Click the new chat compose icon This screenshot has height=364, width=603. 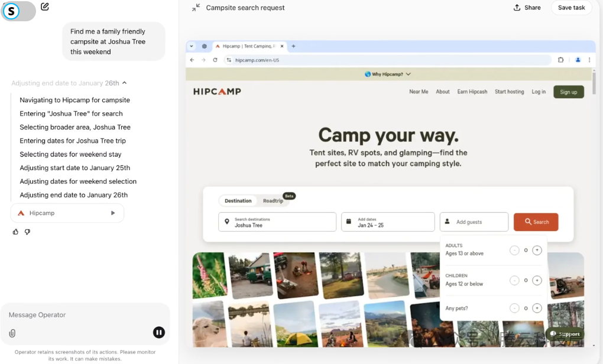coord(45,7)
